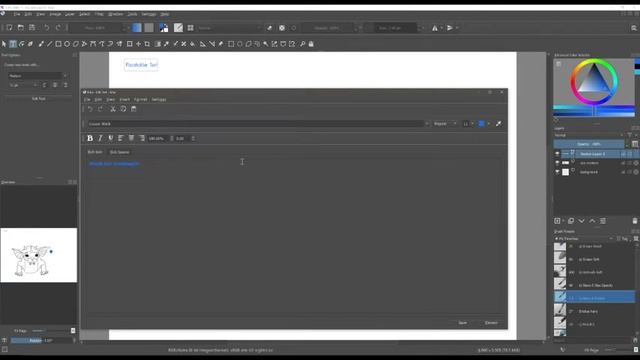The image size is (640, 360).
Task: Select the Ellipse tool
Action: click(x=67, y=44)
